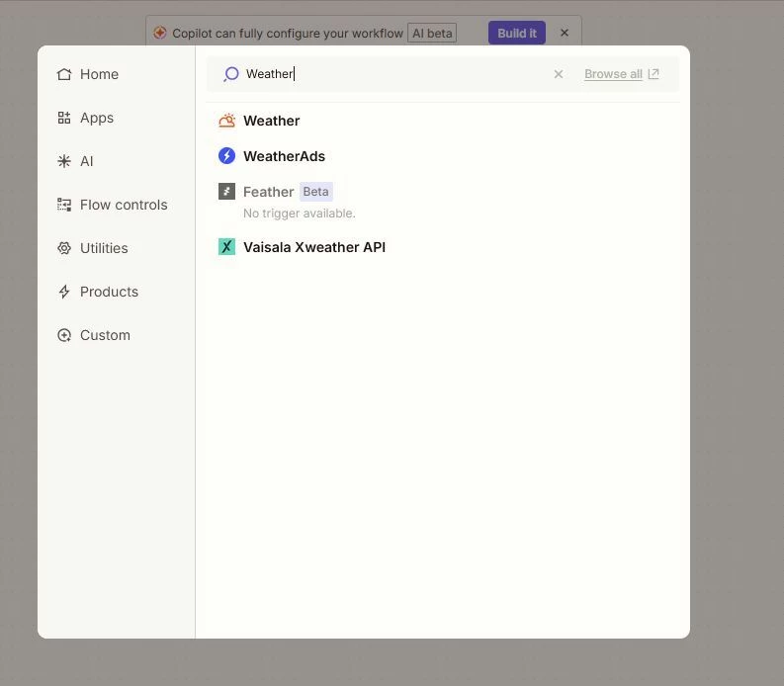Dismiss the Copilot banner
The image size is (784, 686).
(565, 33)
